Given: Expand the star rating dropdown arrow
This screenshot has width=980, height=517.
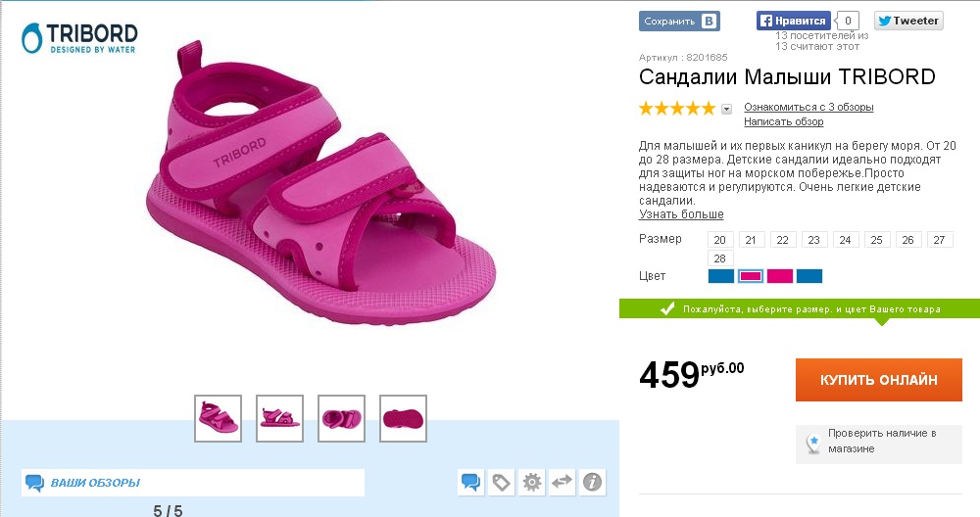Looking at the screenshot, I should [x=727, y=109].
